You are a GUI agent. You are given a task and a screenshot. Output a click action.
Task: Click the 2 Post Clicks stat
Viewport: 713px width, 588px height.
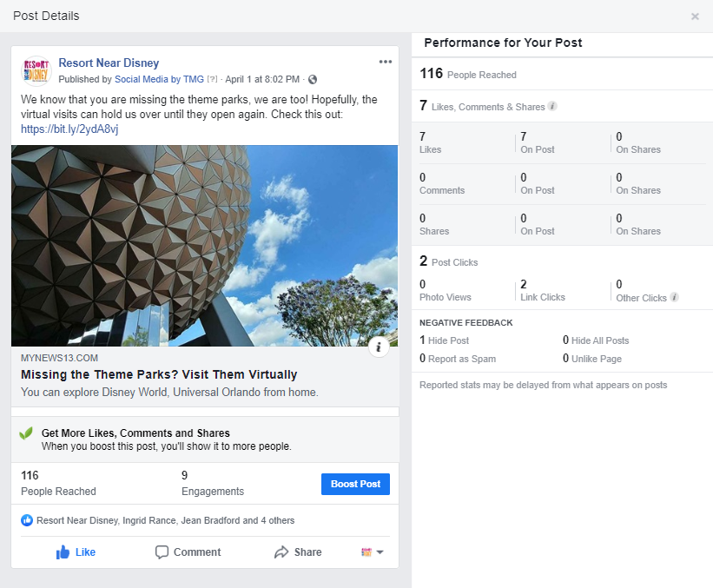click(448, 261)
